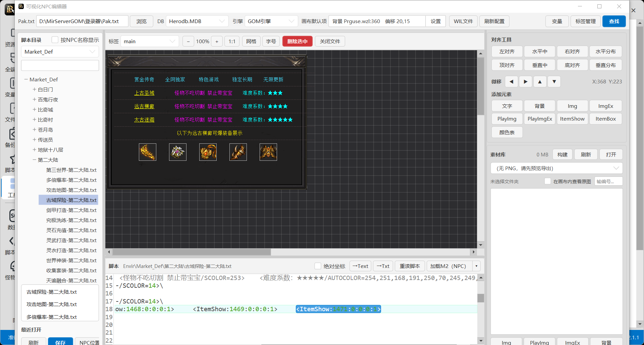644x345 pixels.
Task: Select 多倍爆率-第二大陆.txt in the script tree
Action: coord(71,180)
